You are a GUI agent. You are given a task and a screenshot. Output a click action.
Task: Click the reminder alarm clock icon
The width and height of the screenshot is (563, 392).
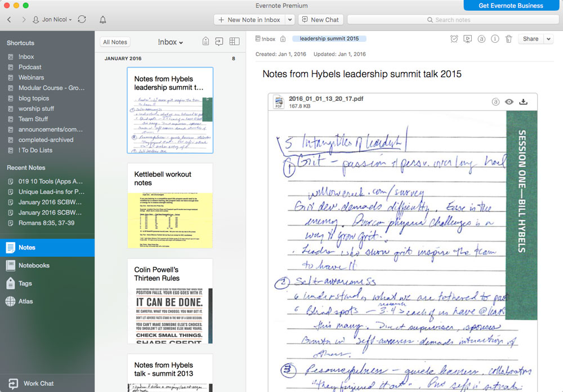pyautogui.click(x=454, y=39)
